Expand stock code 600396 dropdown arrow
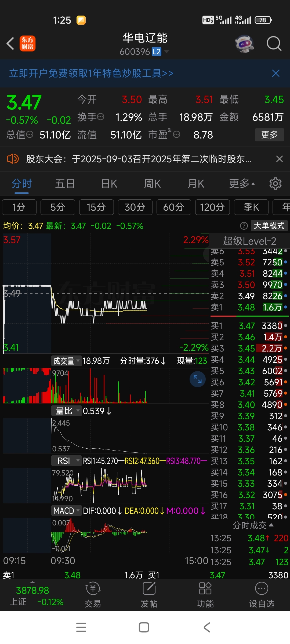Viewport: 290px width, 644px height. tap(166, 52)
